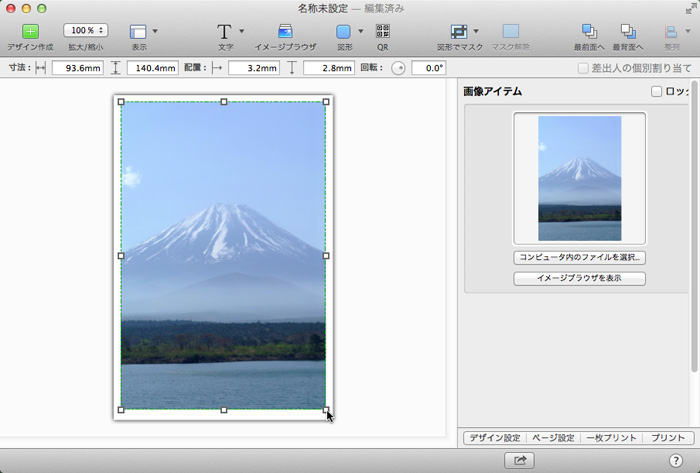Send item to back with 最背面へ
700x473 pixels.
click(628, 32)
